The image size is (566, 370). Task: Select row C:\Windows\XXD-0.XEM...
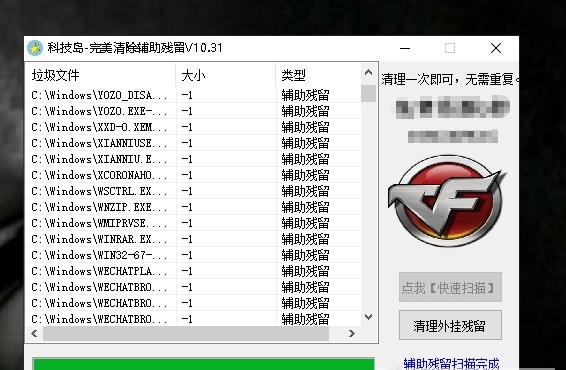point(193,127)
